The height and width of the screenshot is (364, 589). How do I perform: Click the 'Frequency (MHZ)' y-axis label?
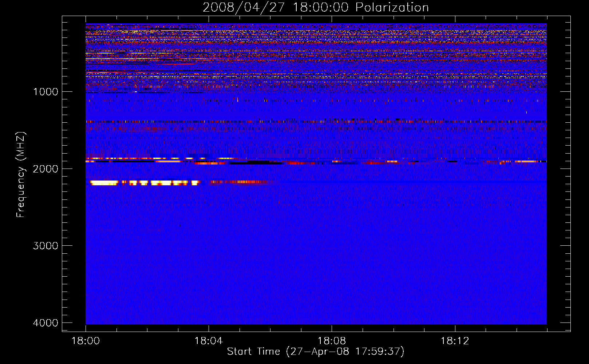tap(21, 175)
